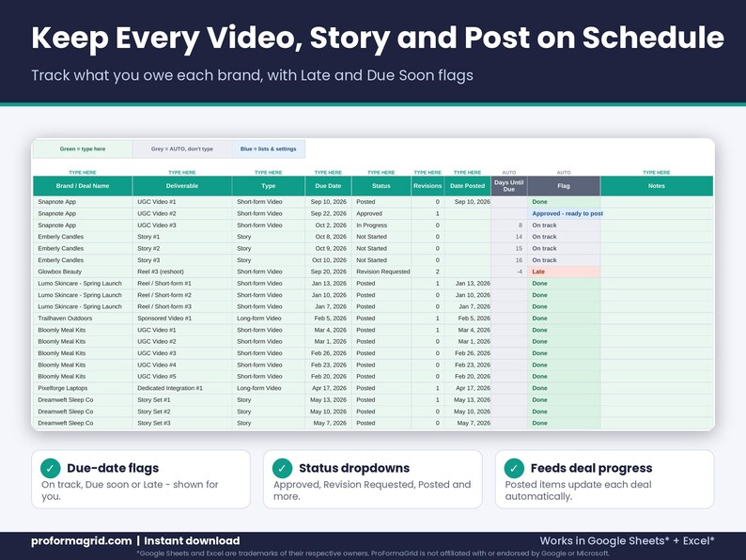Select the Days Until Due header

[x=509, y=186]
